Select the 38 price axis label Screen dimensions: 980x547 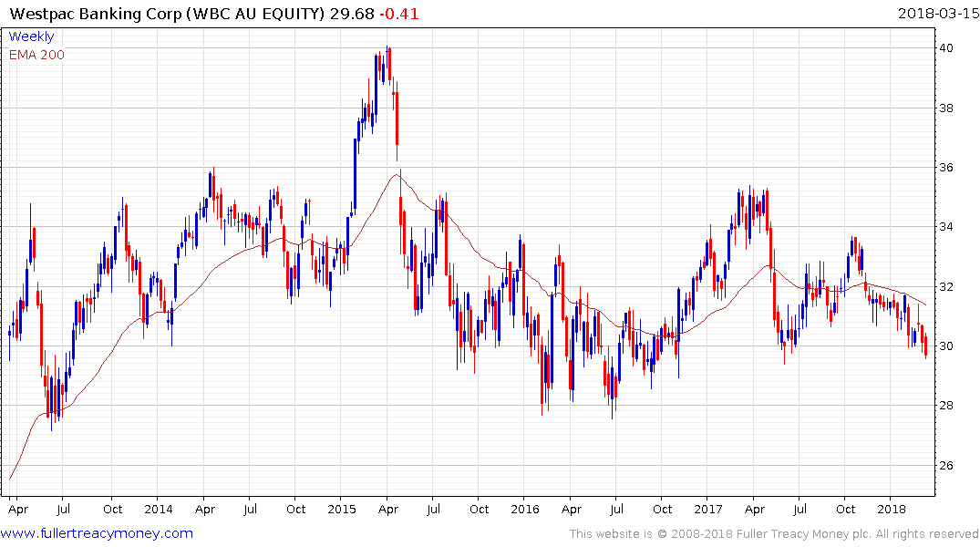[946, 108]
